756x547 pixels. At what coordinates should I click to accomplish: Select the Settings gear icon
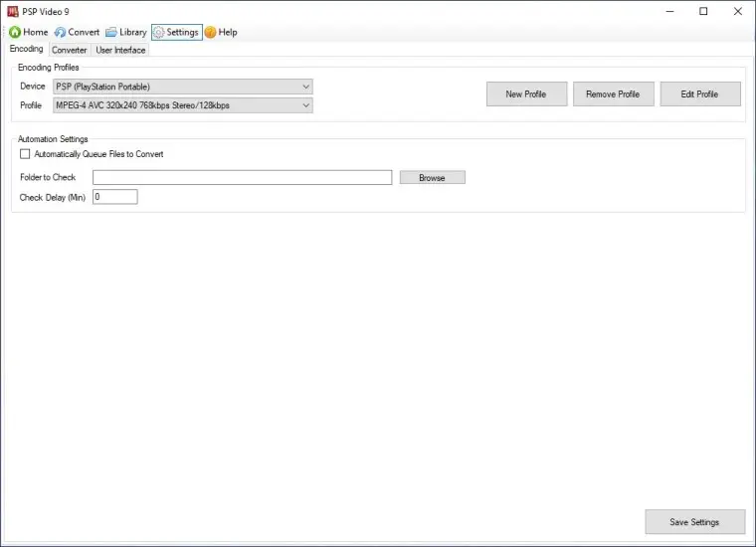click(x=158, y=32)
